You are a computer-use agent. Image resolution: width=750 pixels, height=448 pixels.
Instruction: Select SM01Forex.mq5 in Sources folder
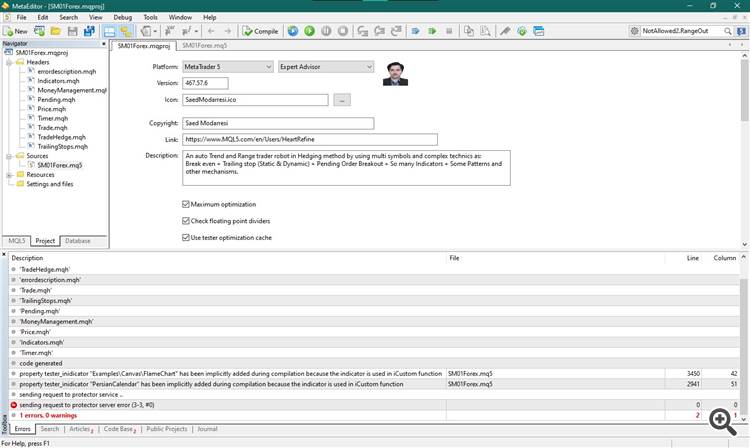click(x=59, y=165)
